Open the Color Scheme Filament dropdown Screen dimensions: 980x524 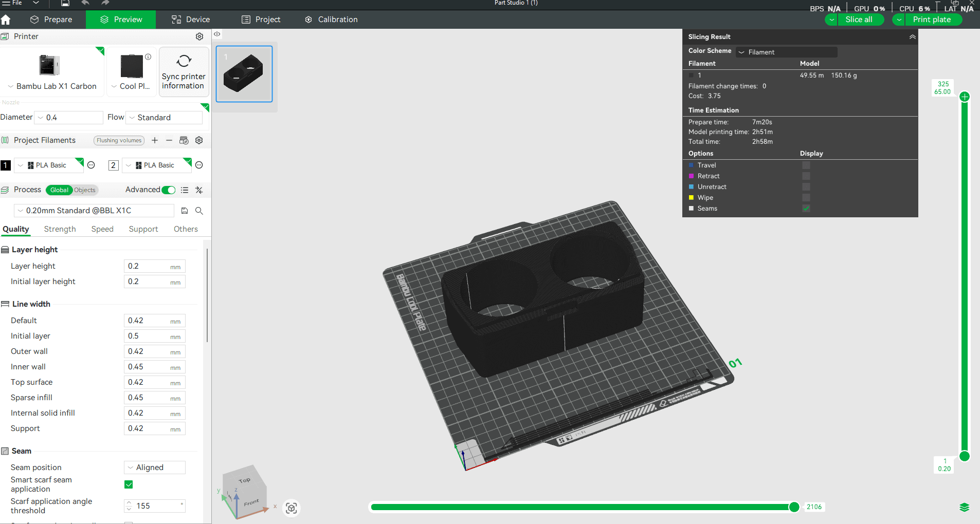787,52
